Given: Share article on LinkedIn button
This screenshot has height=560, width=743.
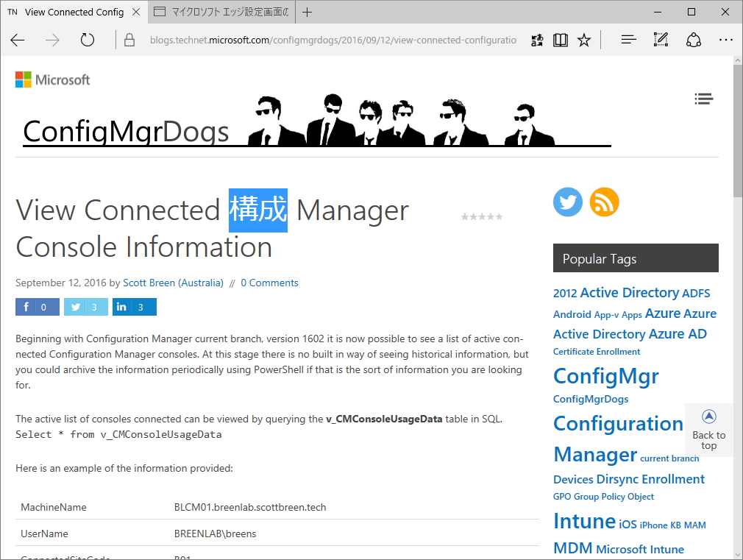Looking at the screenshot, I should click(x=135, y=307).
